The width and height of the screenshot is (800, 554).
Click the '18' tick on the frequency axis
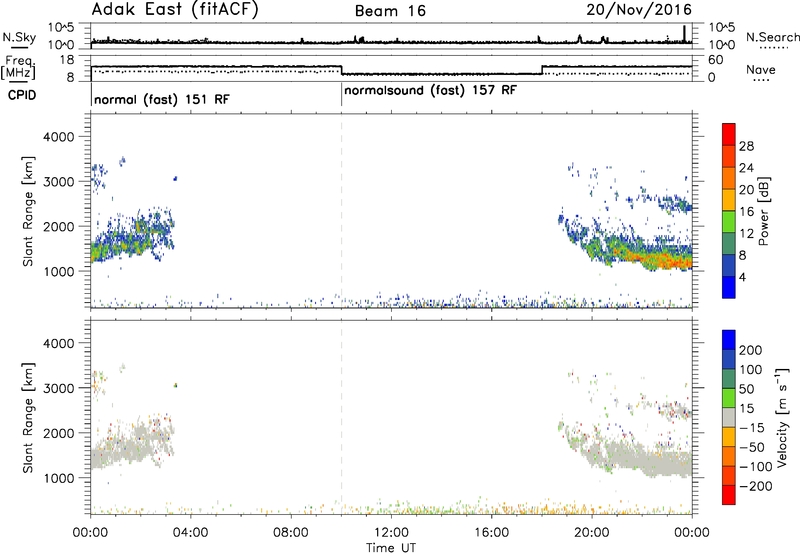pos(67,60)
